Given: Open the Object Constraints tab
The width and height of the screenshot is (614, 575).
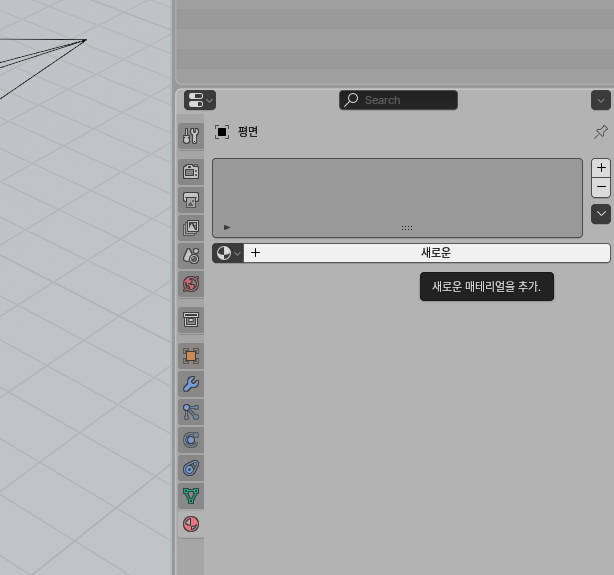Looking at the screenshot, I should [191, 468].
